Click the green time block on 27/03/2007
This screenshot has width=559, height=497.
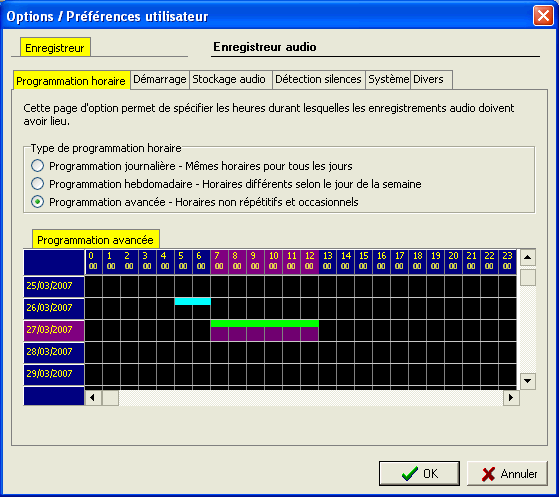pyautogui.click(x=265, y=323)
